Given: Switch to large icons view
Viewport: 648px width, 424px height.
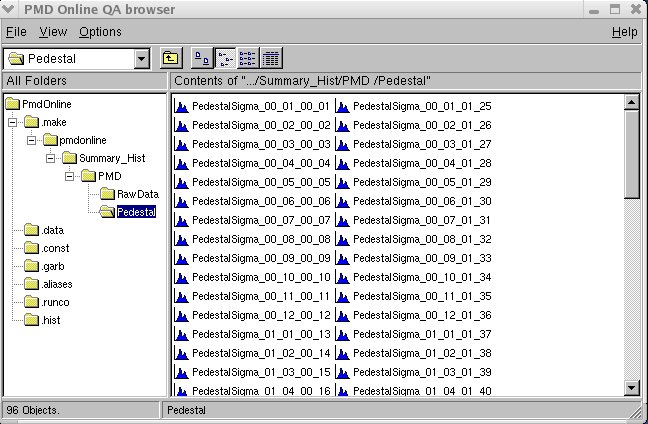Looking at the screenshot, I should tap(202, 58).
